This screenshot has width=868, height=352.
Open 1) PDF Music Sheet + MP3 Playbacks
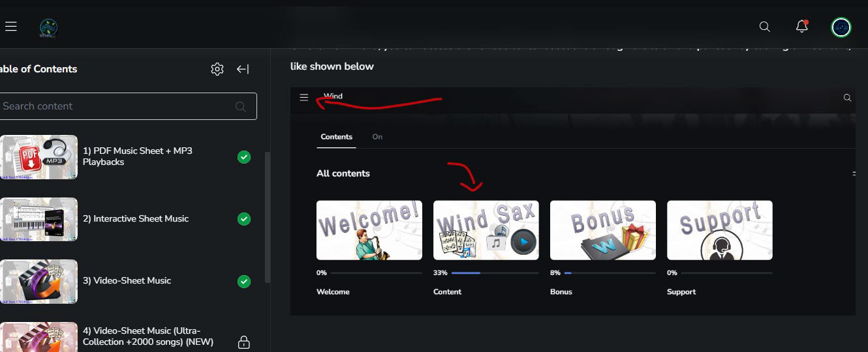pyautogui.click(x=137, y=156)
